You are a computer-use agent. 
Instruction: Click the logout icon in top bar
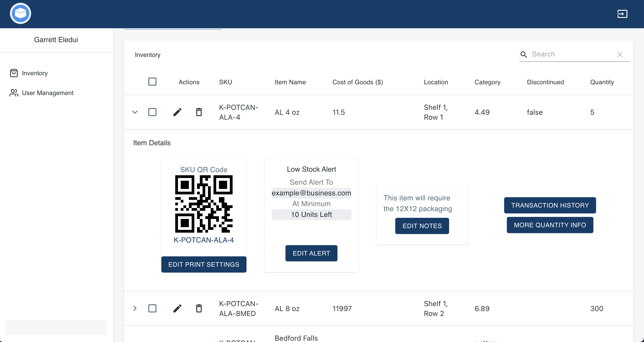click(622, 14)
